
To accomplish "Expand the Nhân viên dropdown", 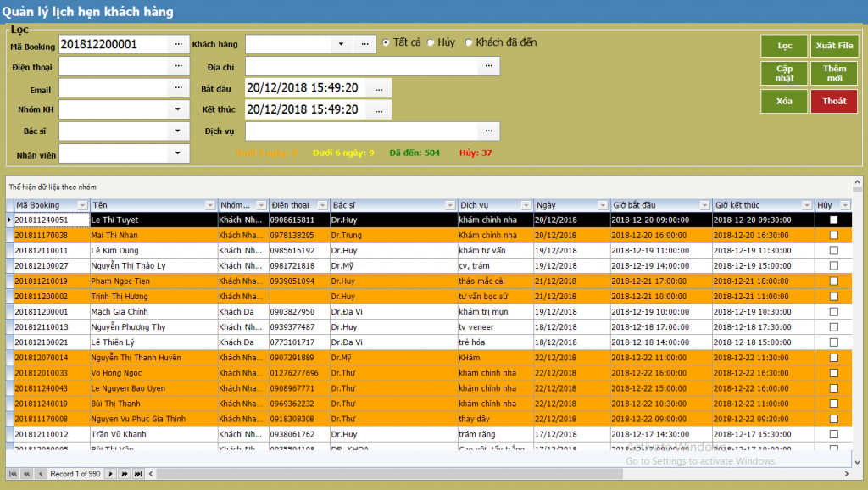I will coord(178,153).
